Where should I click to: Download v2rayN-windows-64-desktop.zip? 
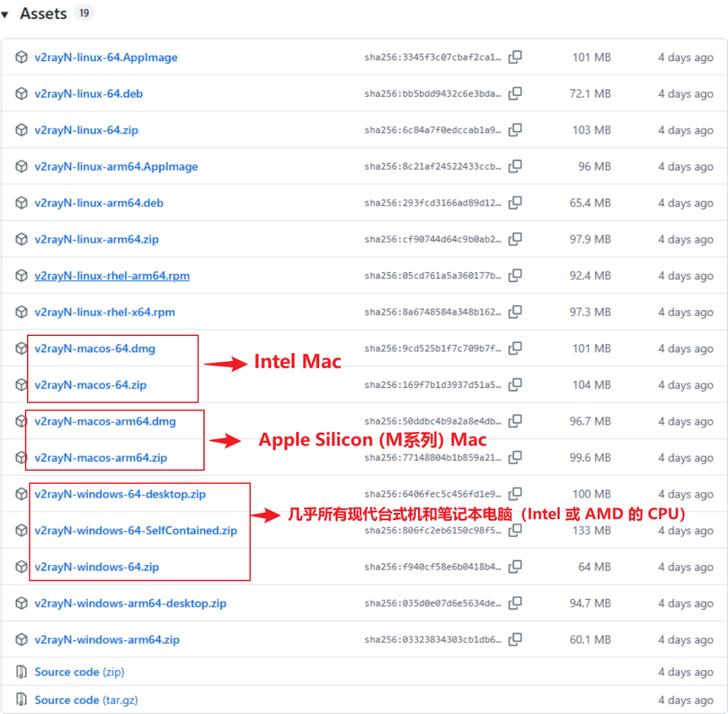tap(120, 494)
